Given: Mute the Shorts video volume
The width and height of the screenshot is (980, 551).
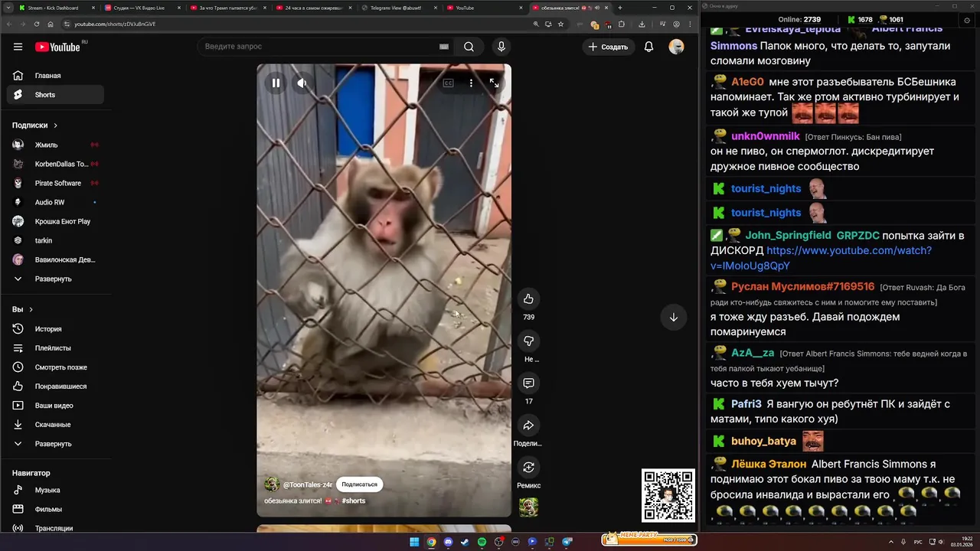Looking at the screenshot, I should 302,83.
